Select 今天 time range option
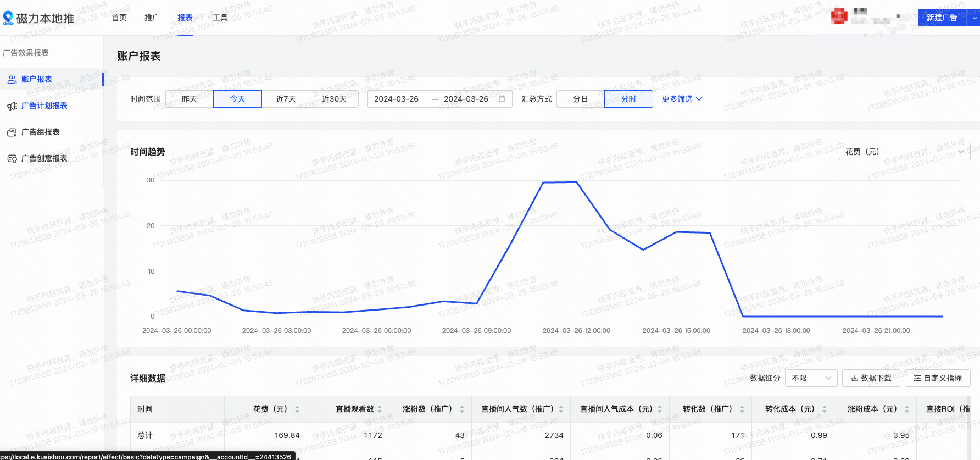980x460 pixels. click(x=237, y=99)
